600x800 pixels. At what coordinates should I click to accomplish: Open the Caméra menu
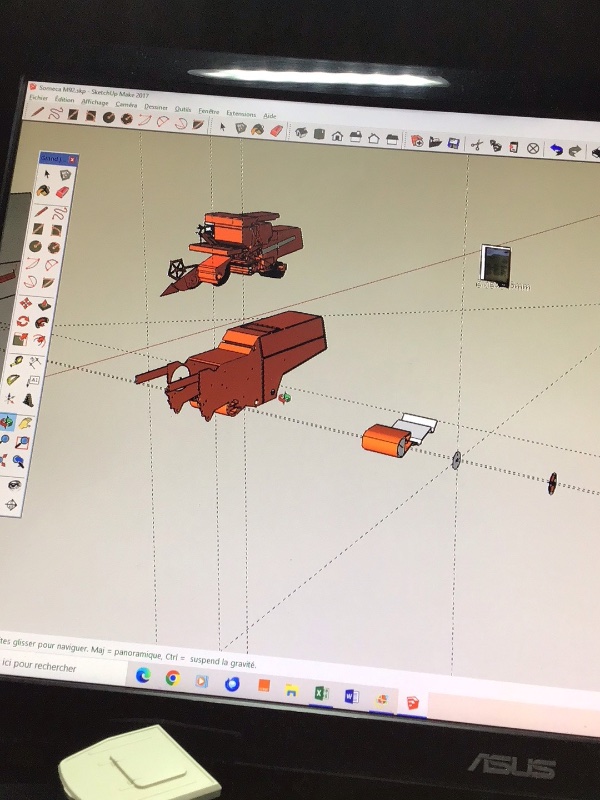coord(126,104)
